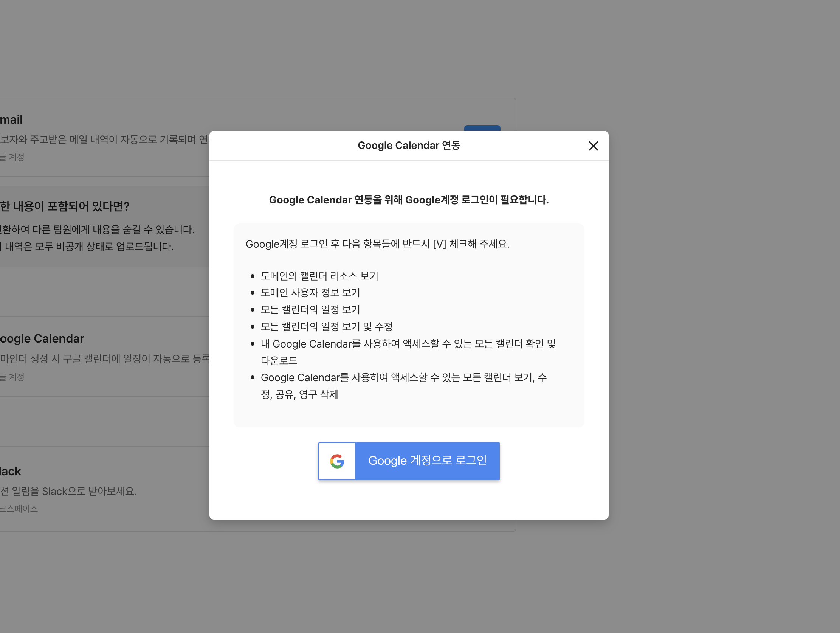
Task: Click the Google Calendar heading in background page
Action: (x=42, y=338)
